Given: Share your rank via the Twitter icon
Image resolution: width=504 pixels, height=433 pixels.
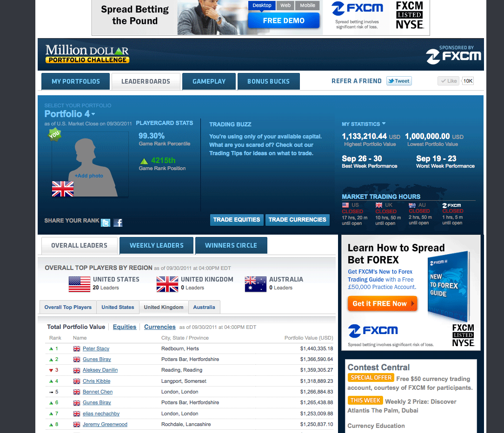Looking at the screenshot, I should point(106,223).
